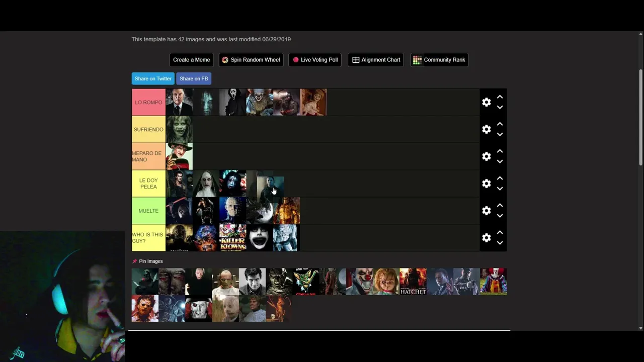Open the Alignment Chart view
644x362 pixels.
(x=376, y=60)
